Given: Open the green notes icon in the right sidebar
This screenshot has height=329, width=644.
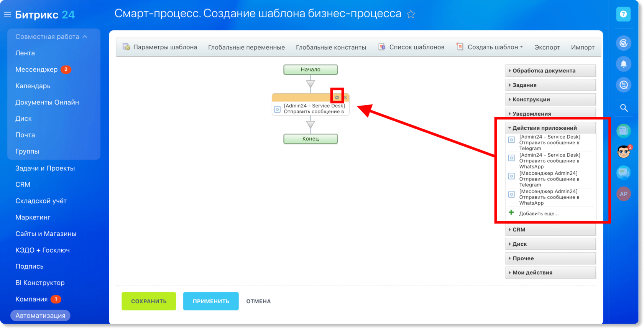Looking at the screenshot, I should pyautogui.click(x=624, y=131).
